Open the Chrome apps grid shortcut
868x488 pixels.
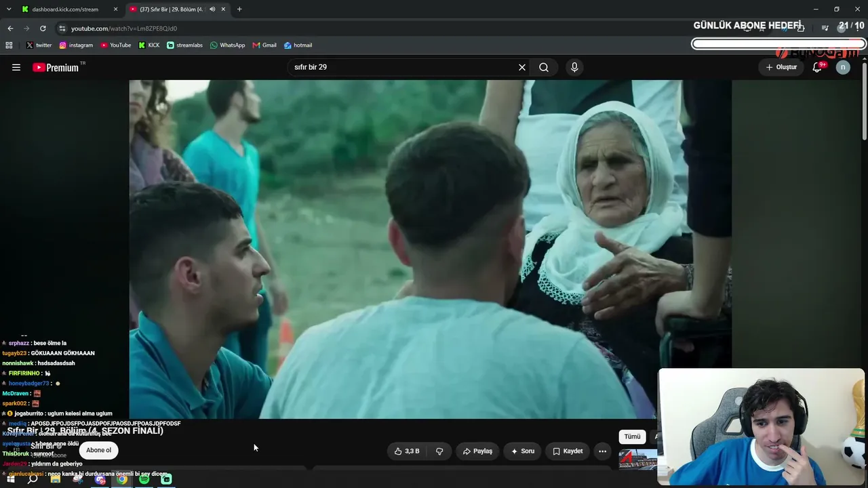(x=9, y=45)
